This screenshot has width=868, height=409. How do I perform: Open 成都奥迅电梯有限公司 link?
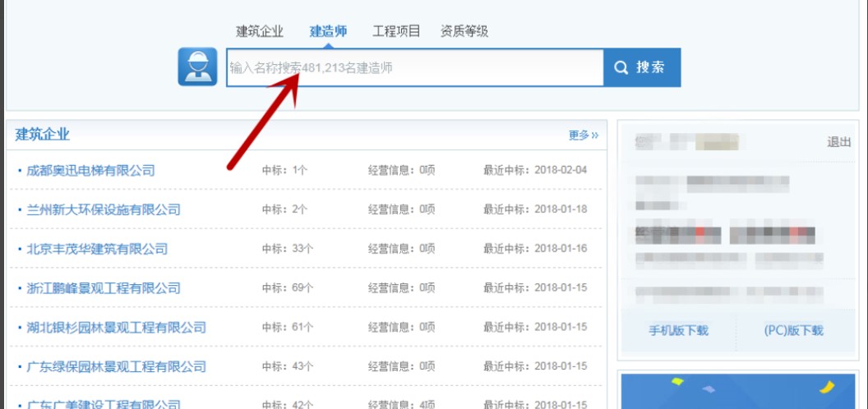click(x=90, y=171)
